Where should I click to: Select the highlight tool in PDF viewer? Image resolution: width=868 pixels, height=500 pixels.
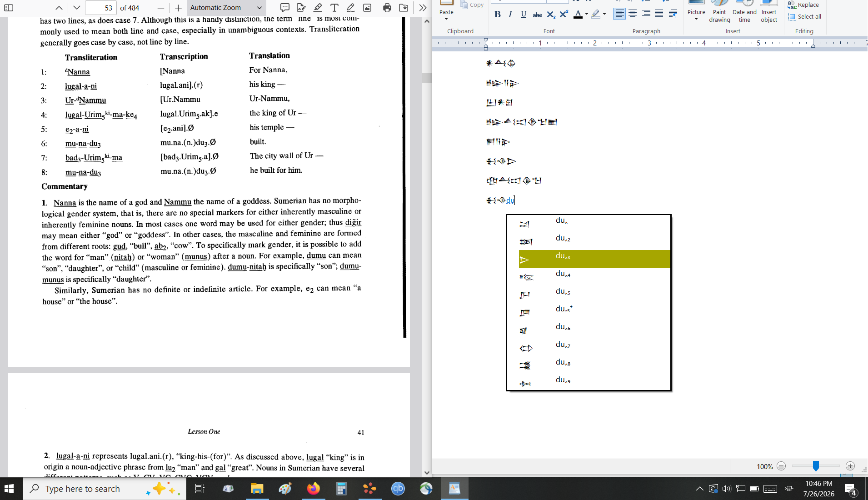pyautogui.click(x=318, y=8)
